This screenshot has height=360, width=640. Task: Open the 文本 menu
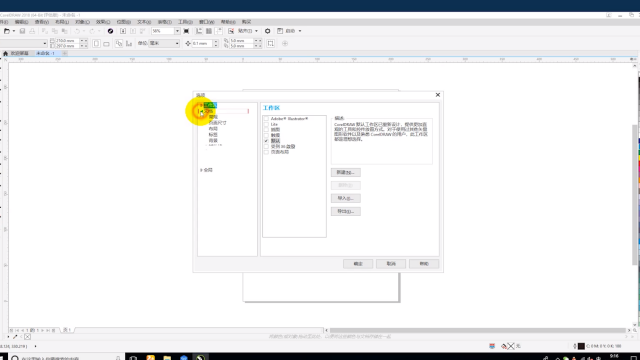[144, 22]
